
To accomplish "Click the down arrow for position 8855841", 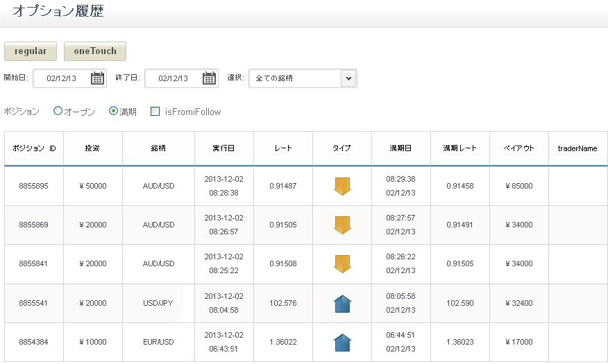I will [x=342, y=263].
